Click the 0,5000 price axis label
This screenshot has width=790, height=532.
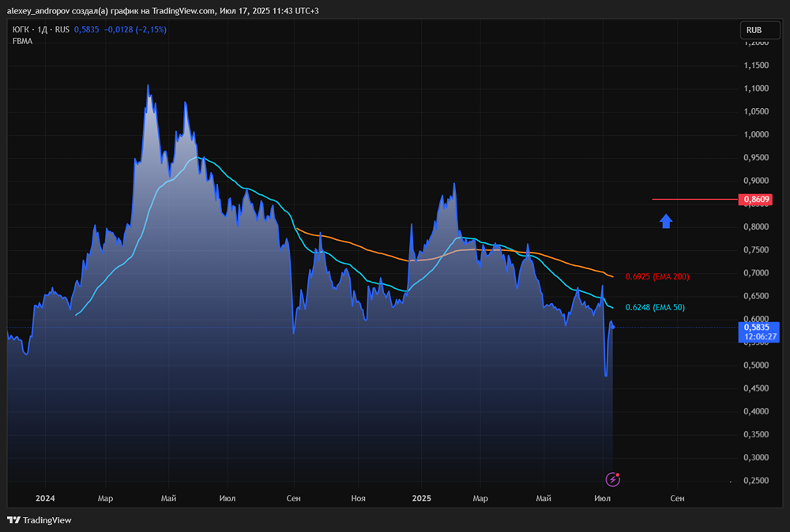[756, 365]
